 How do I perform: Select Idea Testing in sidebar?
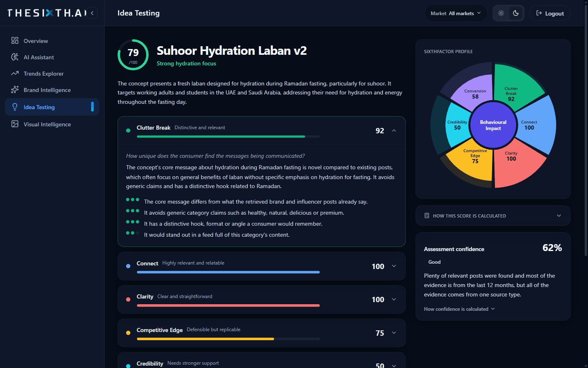point(52,107)
